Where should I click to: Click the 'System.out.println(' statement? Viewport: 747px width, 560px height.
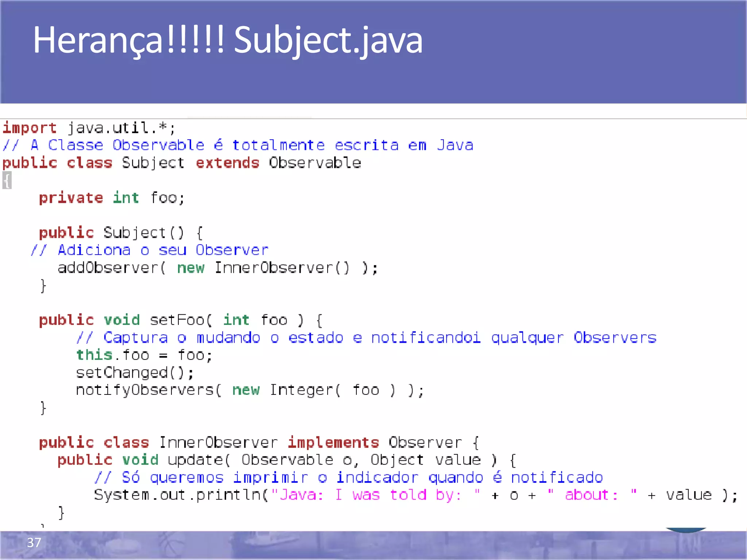coord(416,495)
